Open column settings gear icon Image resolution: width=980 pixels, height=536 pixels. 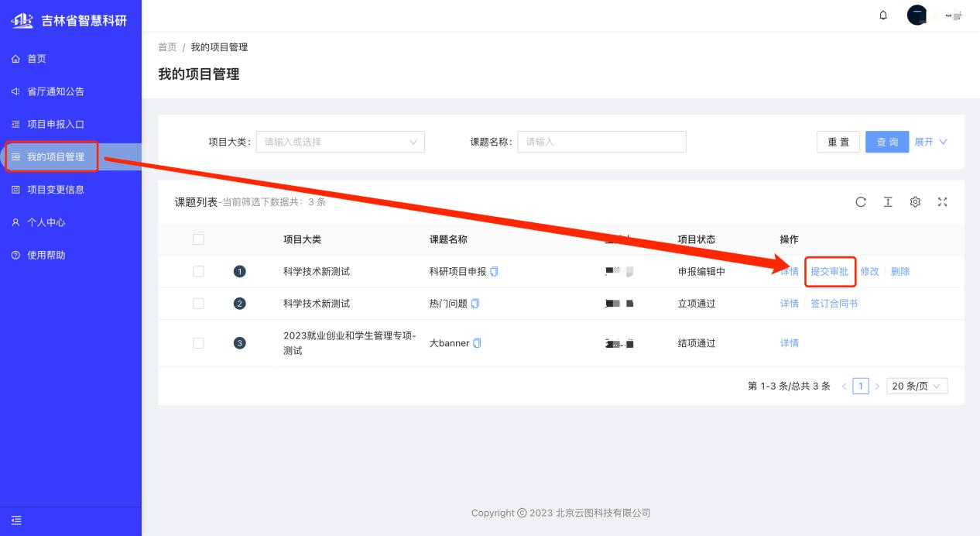[915, 202]
